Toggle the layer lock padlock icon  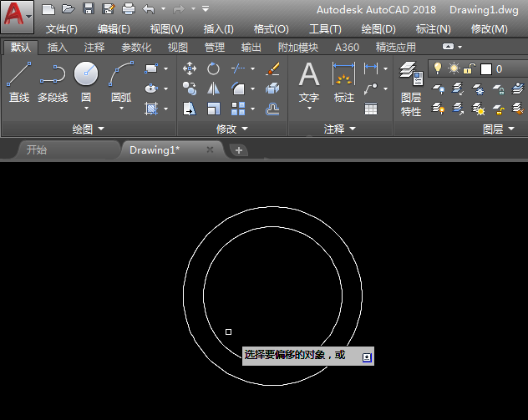click(470, 68)
